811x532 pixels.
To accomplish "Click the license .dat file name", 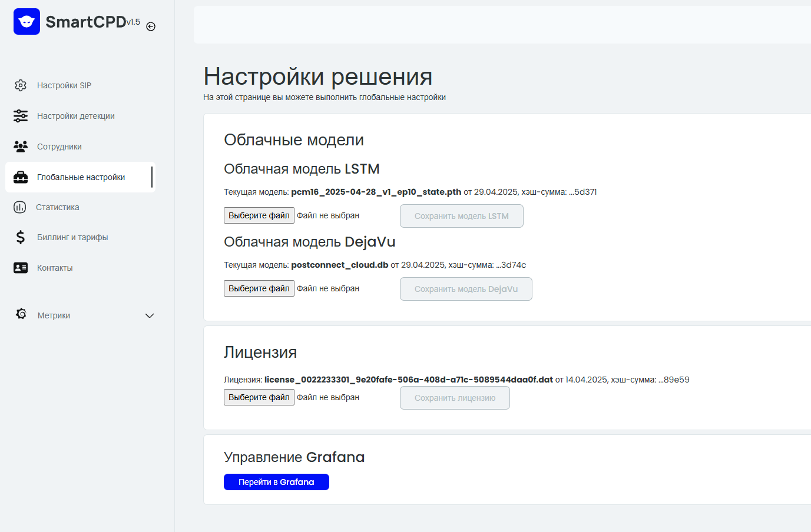I will click(x=409, y=380).
